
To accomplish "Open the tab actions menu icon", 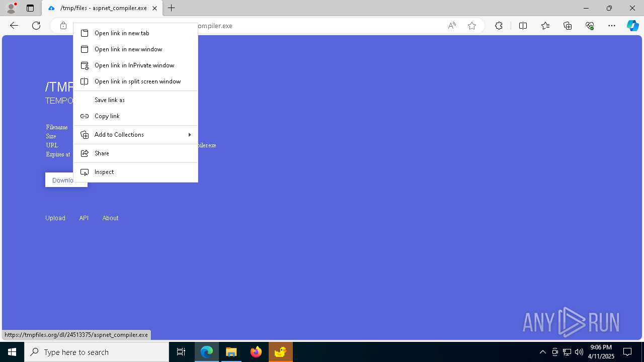I will (x=30, y=8).
